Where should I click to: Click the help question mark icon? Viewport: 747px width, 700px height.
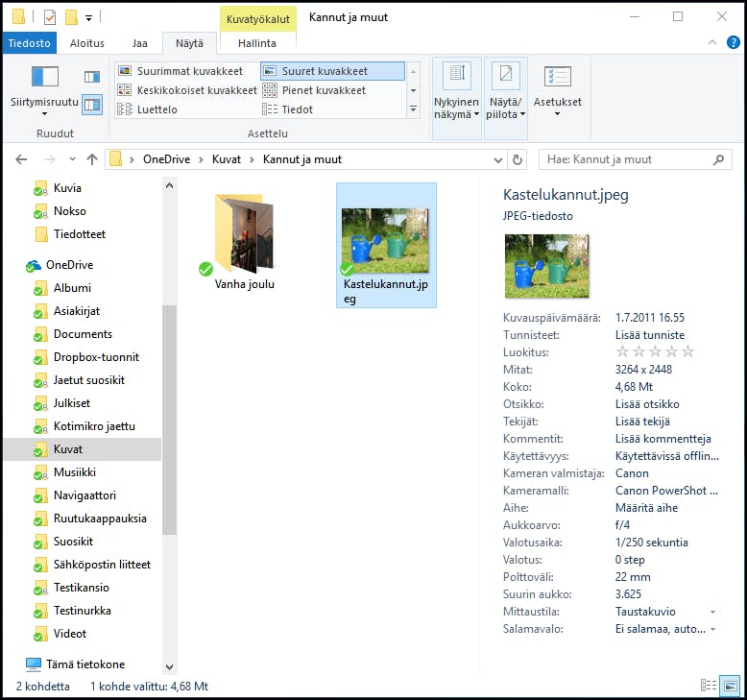click(x=732, y=43)
